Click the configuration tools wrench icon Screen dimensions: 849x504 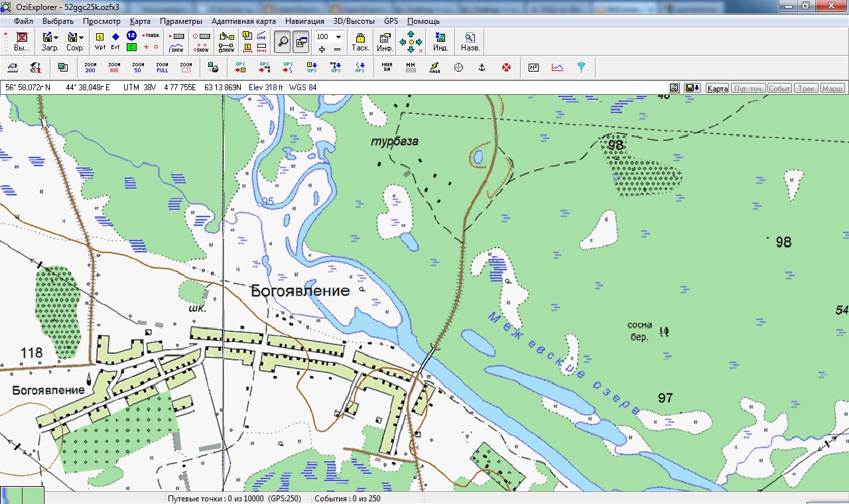[x=35, y=67]
